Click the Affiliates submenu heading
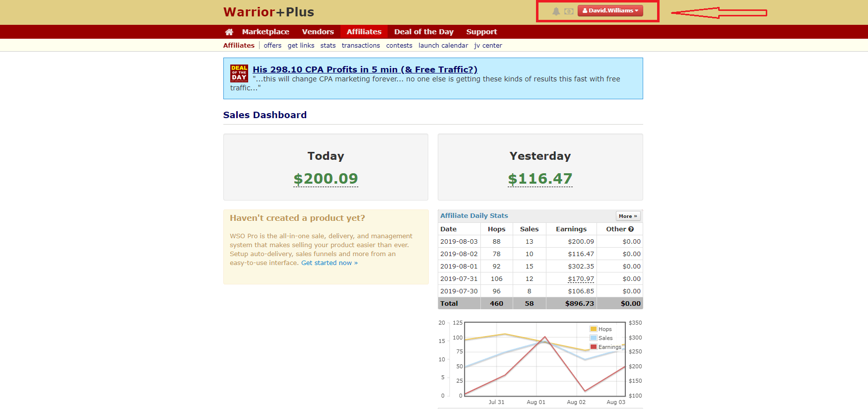 239,45
